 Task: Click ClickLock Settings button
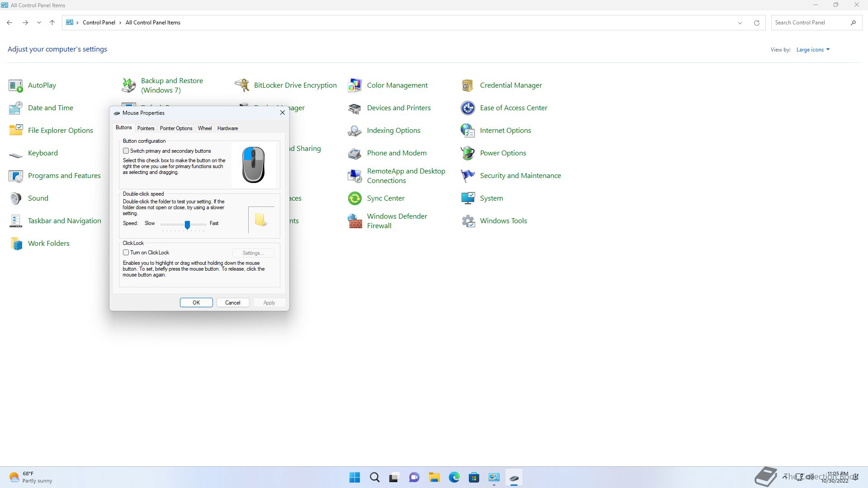253,253
